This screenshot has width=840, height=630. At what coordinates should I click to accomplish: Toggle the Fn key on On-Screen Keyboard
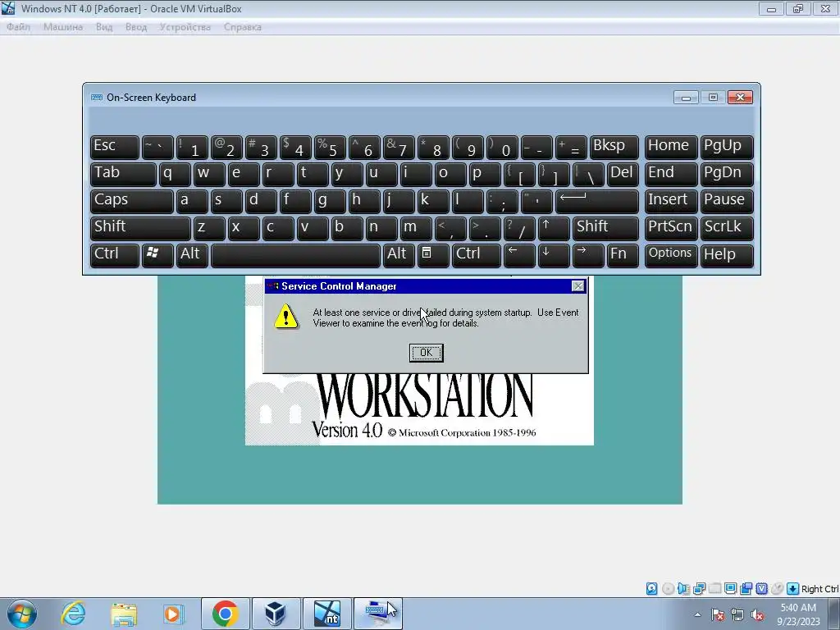623,255
